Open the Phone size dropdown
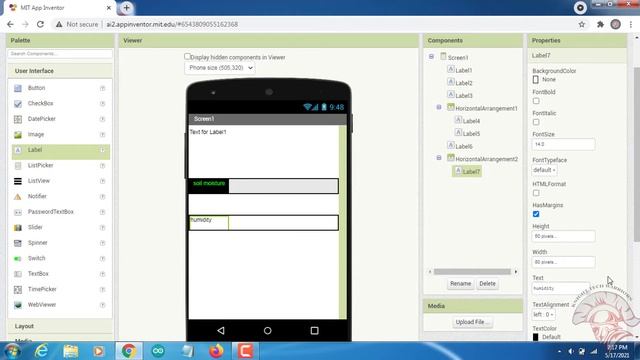 pos(220,68)
